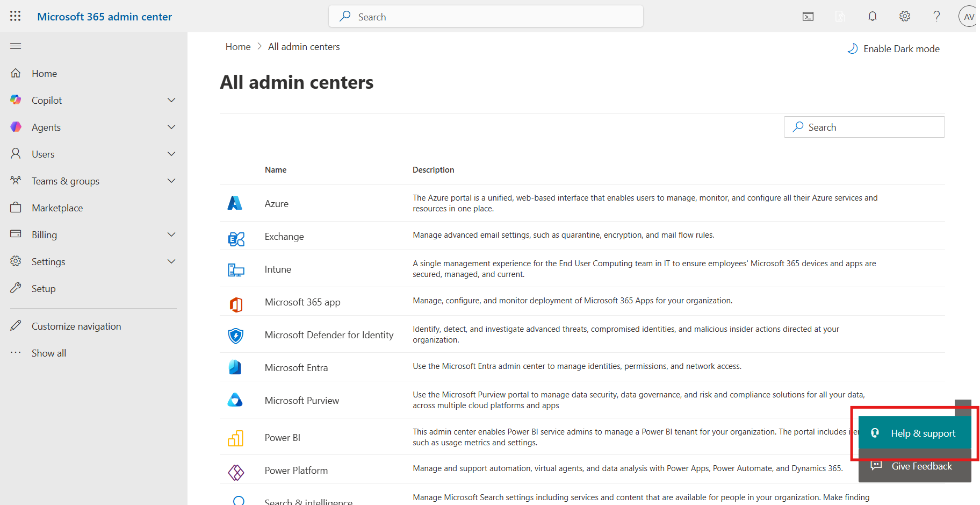
Task: Open the notifications bell
Action: point(873,17)
